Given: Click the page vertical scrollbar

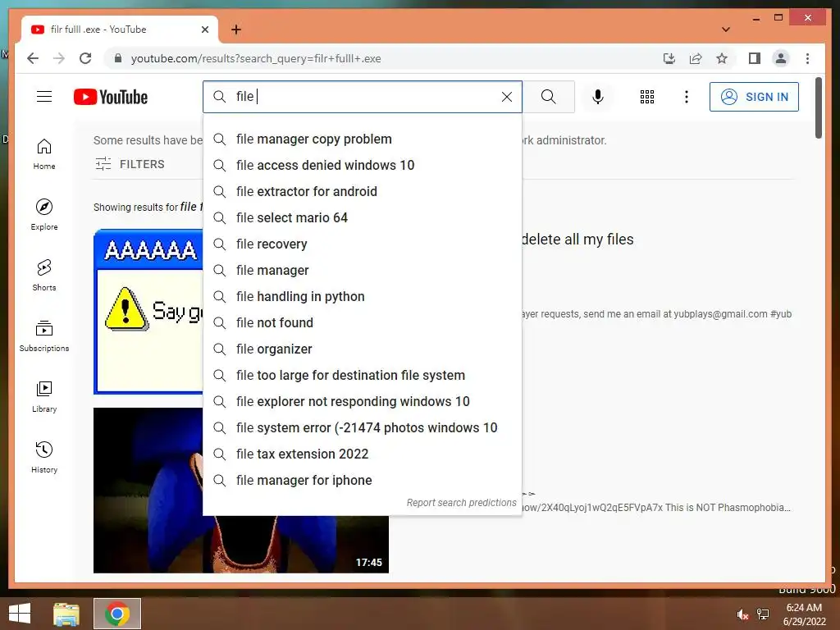Looking at the screenshot, I should 818,107.
